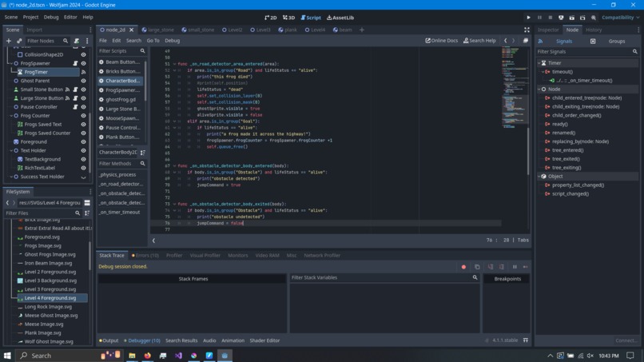Open movie maker mode icon
The width and height of the screenshot is (644, 362).
[x=594, y=18]
